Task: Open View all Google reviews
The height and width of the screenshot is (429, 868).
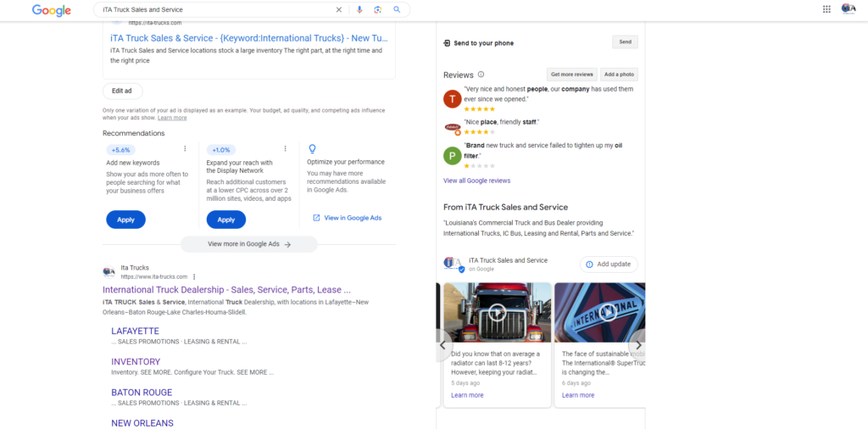Action: pos(476,181)
